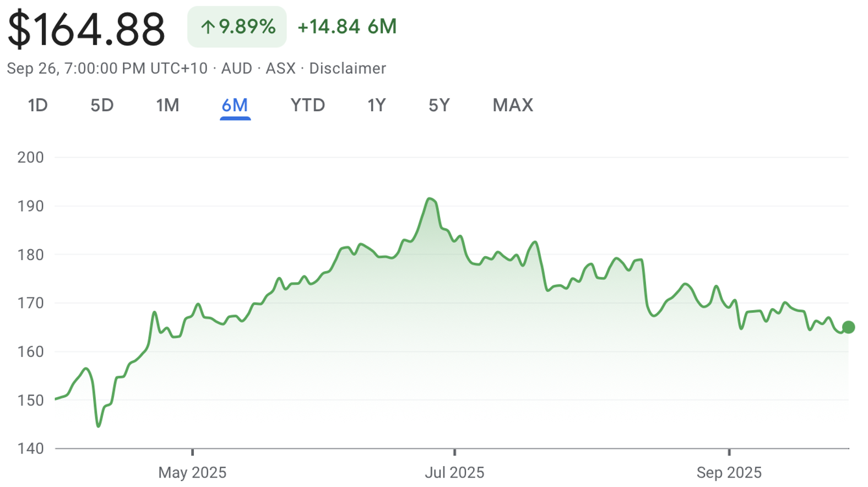Click the green endpoint dot on chart

pos(849,327)
